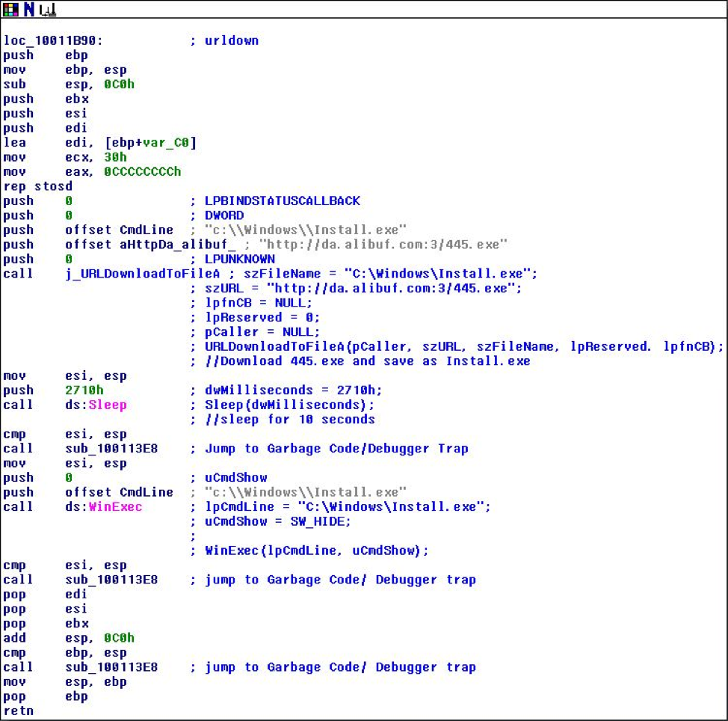Click the 'mov esp, ebp' instruction
The width and height of the screenshot is (728, 721).
(x=65, y=682)
